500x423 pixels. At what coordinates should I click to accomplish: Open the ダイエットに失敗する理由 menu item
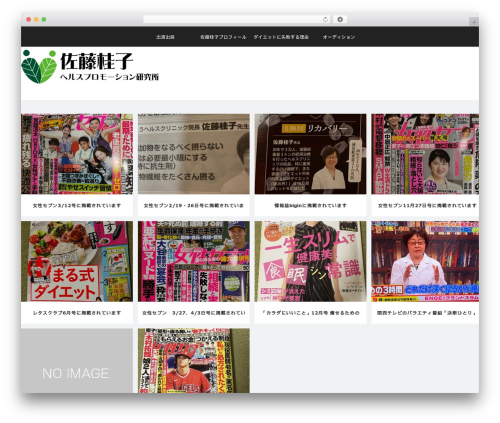[x=281, y=37]
